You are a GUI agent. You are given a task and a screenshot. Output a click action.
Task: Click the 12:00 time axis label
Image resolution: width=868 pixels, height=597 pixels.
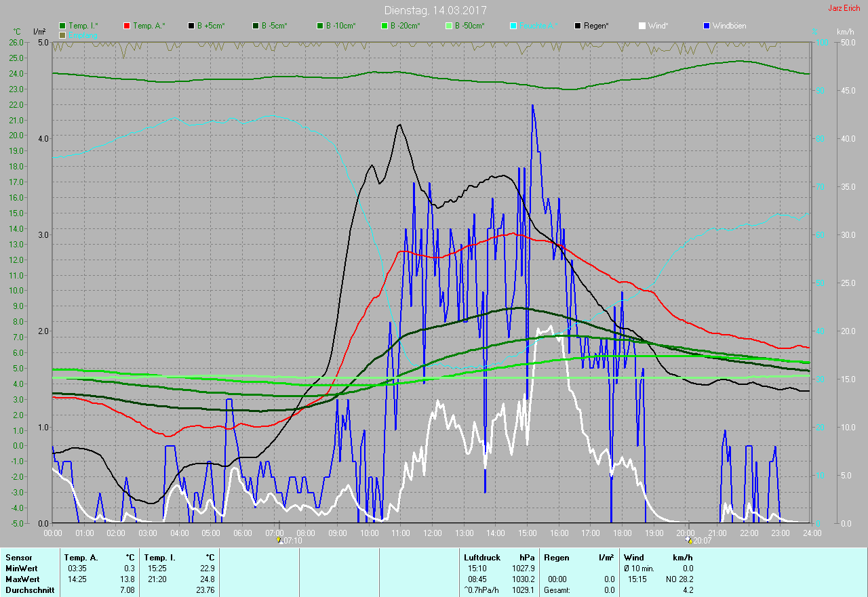(x=432, y=533)
